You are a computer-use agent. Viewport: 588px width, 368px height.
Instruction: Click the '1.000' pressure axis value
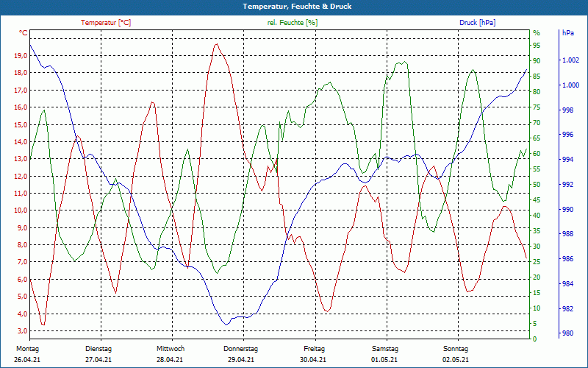(570, 85)
